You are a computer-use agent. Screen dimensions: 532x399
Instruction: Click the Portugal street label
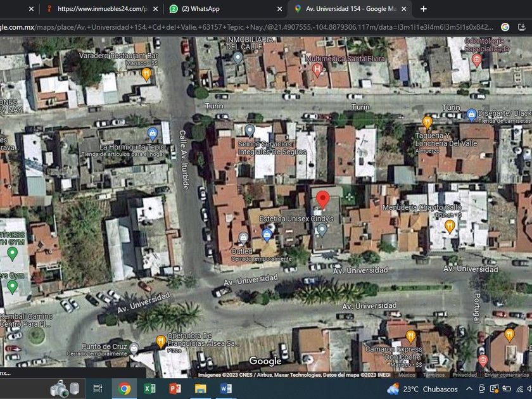point(477,308)
